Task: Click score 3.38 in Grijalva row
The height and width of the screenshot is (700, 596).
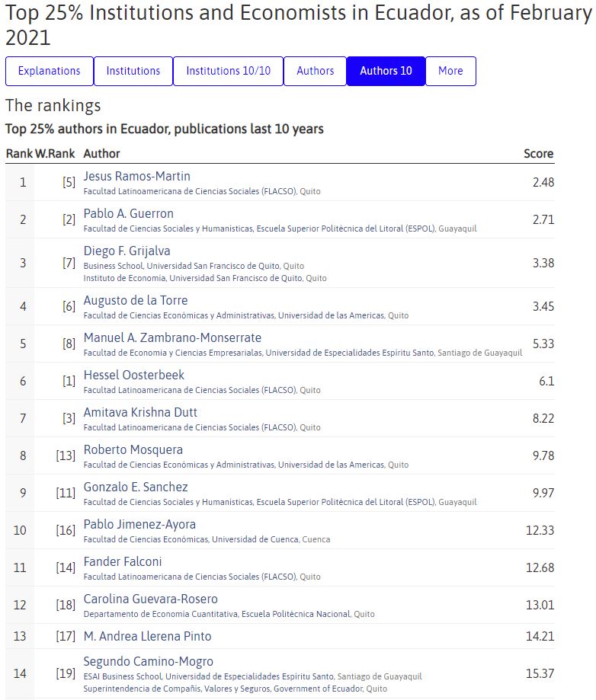Action: tap(543, 263)
